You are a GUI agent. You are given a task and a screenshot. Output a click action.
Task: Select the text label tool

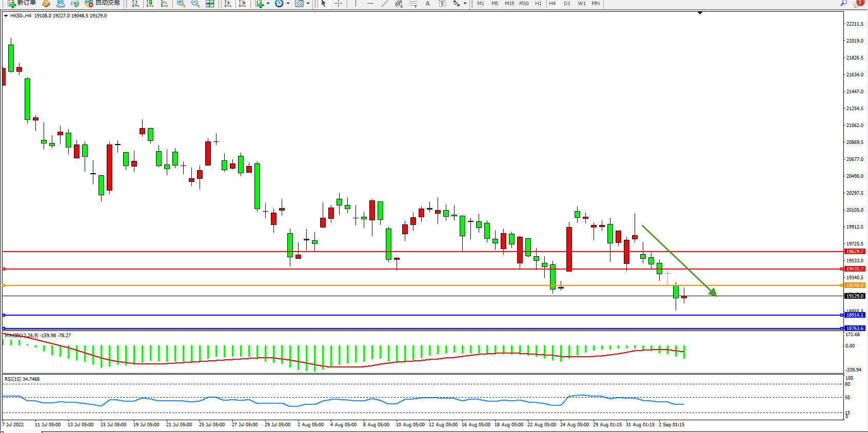point(442,4)
